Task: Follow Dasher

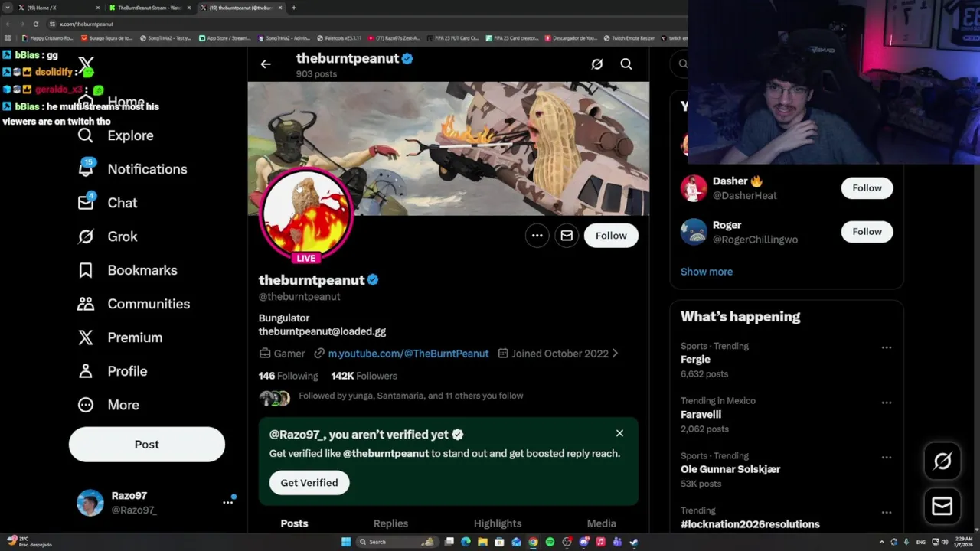Action: pos(867,188)
